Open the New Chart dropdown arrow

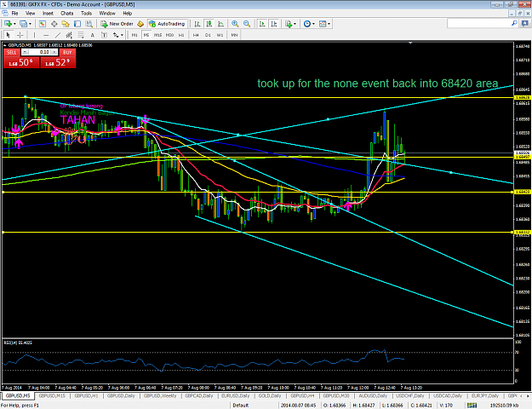tap(14, 24)
